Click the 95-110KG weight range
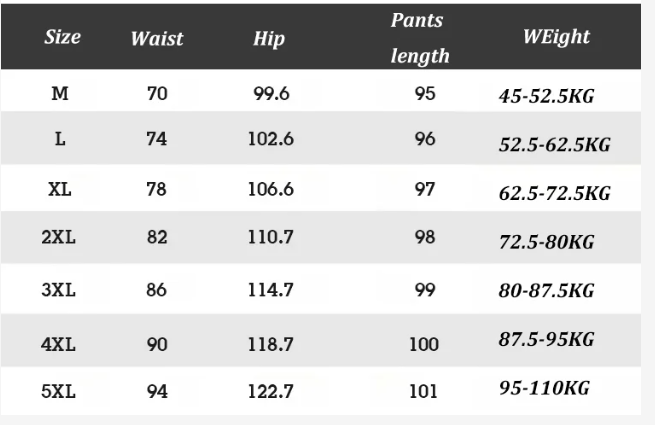The width and height of the screenshot is (655, 425). pyautogui.click(x=544, y=388)
